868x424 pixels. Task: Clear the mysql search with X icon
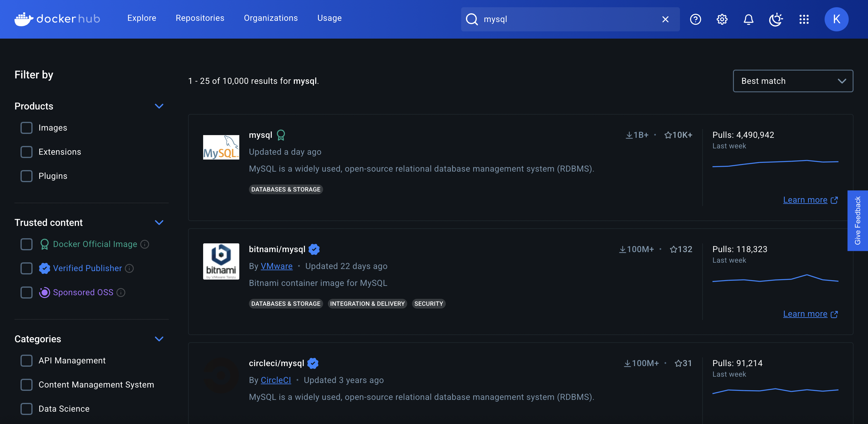tap(665, 19)
